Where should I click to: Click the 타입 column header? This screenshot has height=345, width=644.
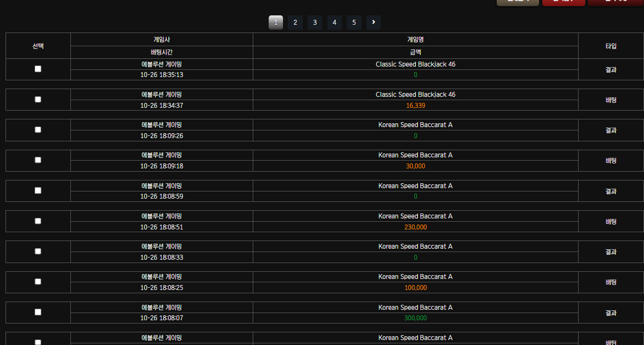coord(610,46)
